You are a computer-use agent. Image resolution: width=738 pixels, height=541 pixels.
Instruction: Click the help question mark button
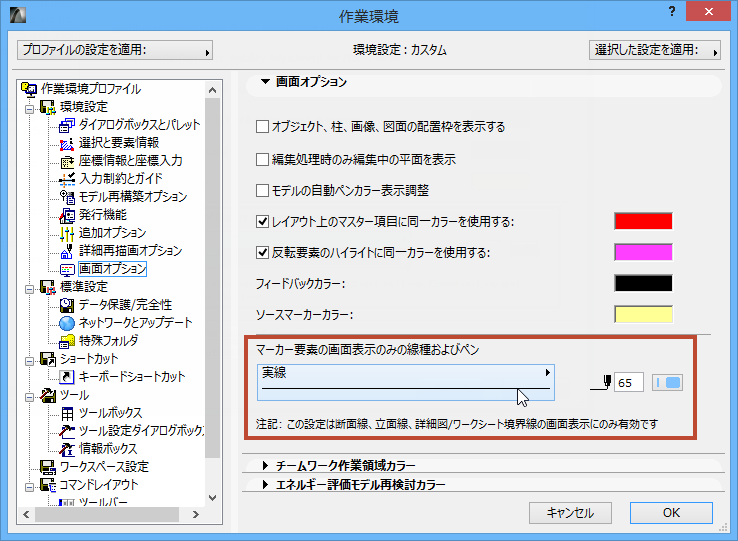672,11
